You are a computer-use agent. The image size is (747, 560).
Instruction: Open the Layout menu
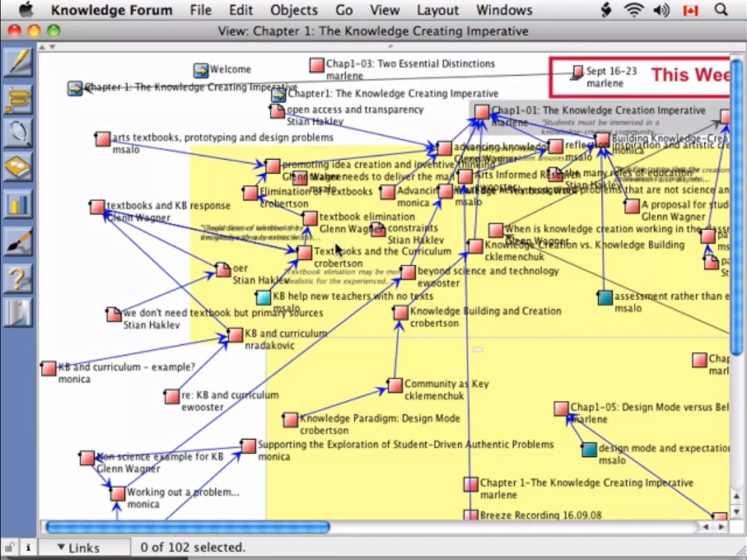click(x=437, y=10)
